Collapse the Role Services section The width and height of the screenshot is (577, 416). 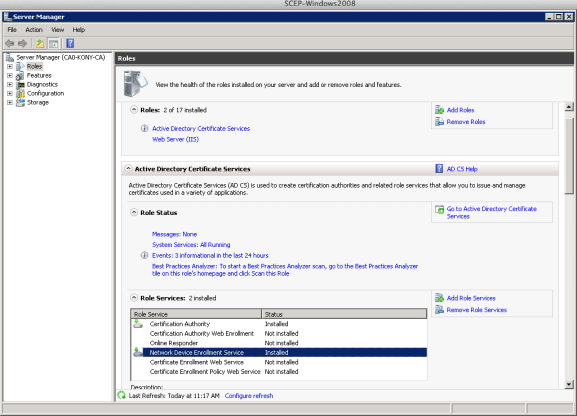[x=134, y=298]
